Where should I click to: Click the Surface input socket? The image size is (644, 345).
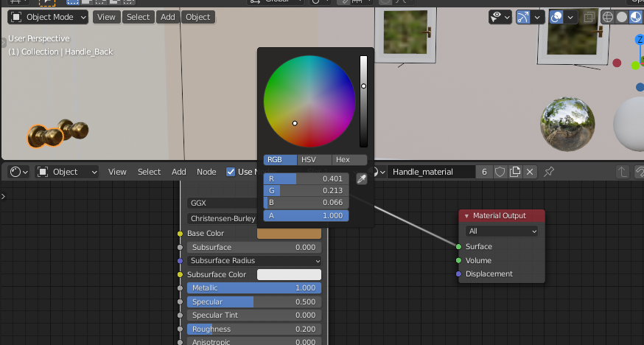458,246
